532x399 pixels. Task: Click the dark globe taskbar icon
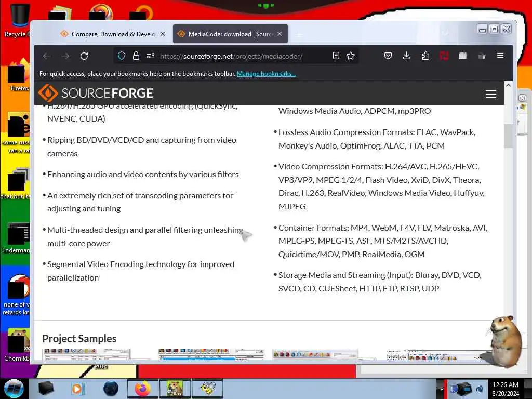click(x=111, y=389)
